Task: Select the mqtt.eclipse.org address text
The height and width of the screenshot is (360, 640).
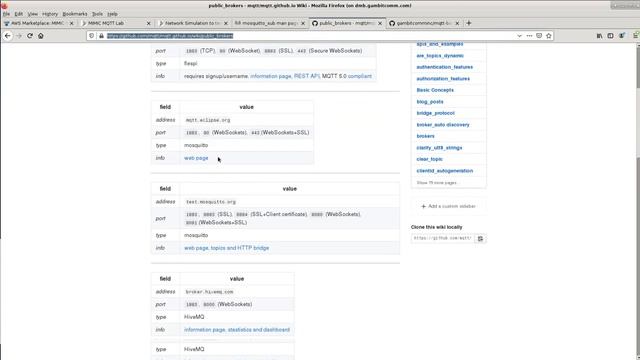Action: pos(208,120)
